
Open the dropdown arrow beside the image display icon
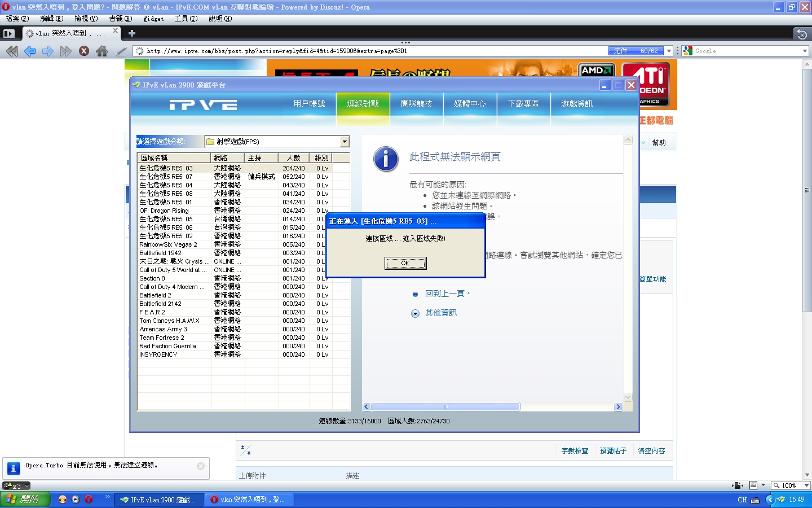click(x=763, y=485)
